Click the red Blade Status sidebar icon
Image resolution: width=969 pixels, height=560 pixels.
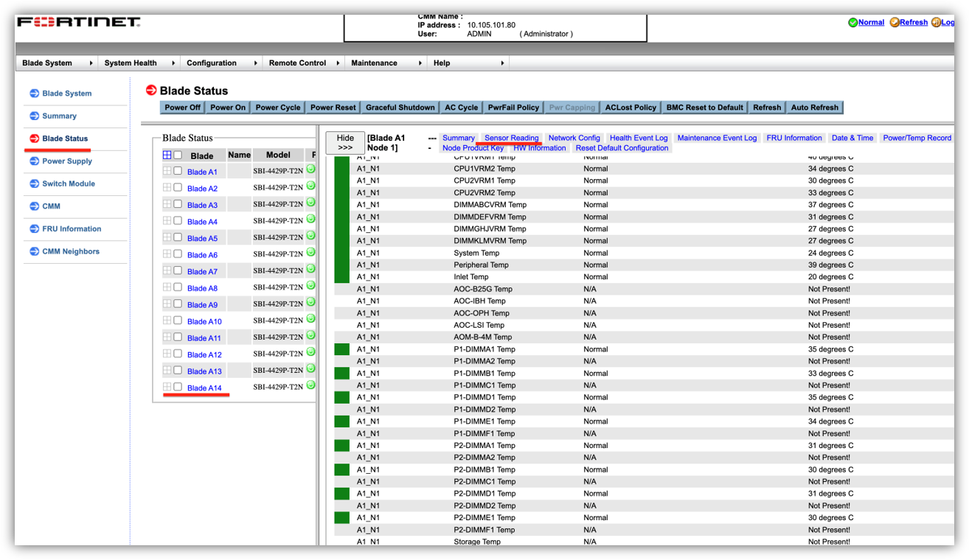pos(34,139)
